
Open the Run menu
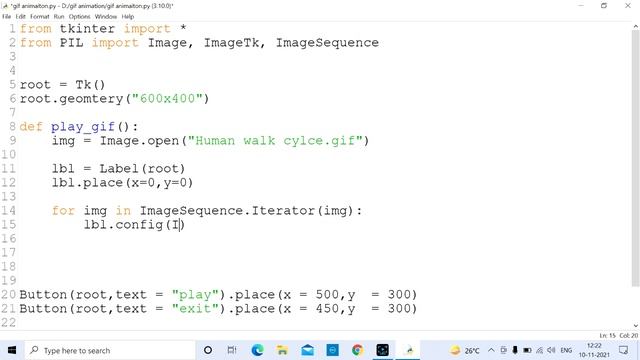[x=59, y=17]
